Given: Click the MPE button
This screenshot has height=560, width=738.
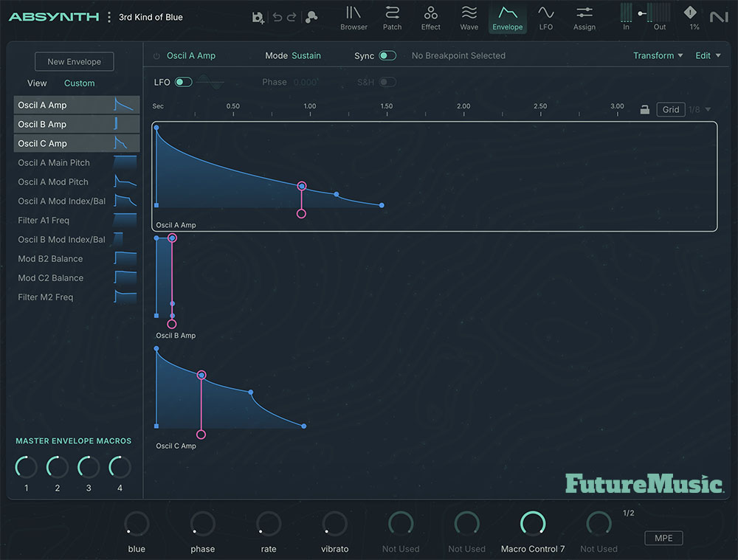Looking at the screenshot, I should click(663, 538).
